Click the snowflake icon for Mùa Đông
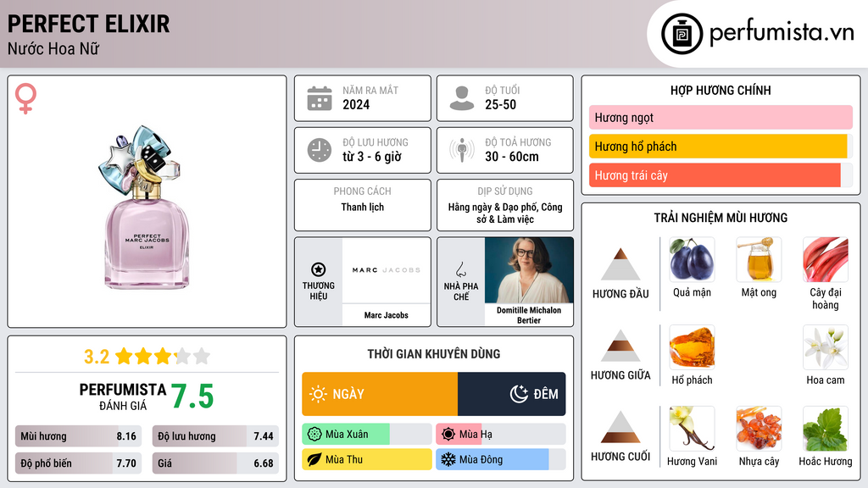This screenshot has width=868, height=488. point(448,459)
